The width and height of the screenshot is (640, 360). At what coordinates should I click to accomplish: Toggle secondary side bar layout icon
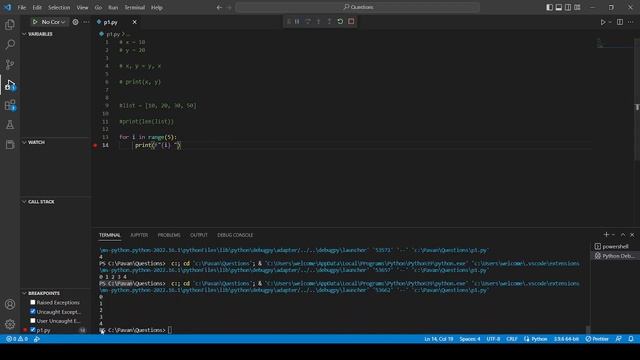point(568,7)
